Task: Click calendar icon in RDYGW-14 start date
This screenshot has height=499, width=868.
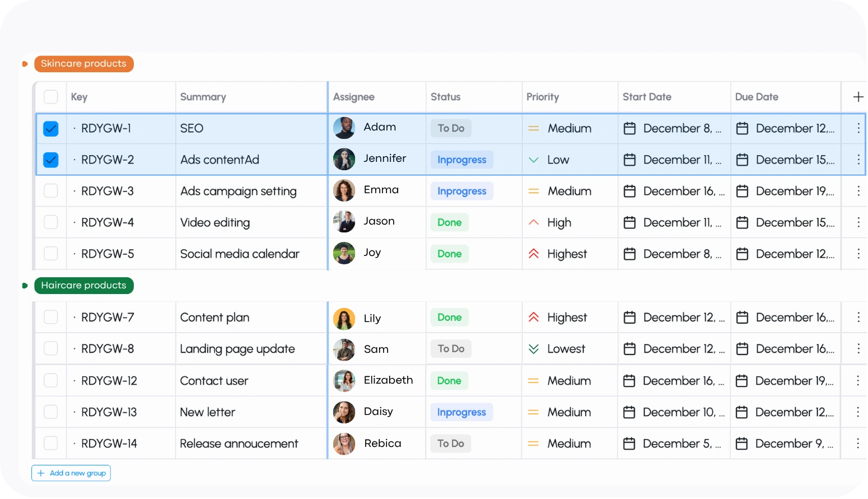Action: pyautogui.click(x=629, y=444)
